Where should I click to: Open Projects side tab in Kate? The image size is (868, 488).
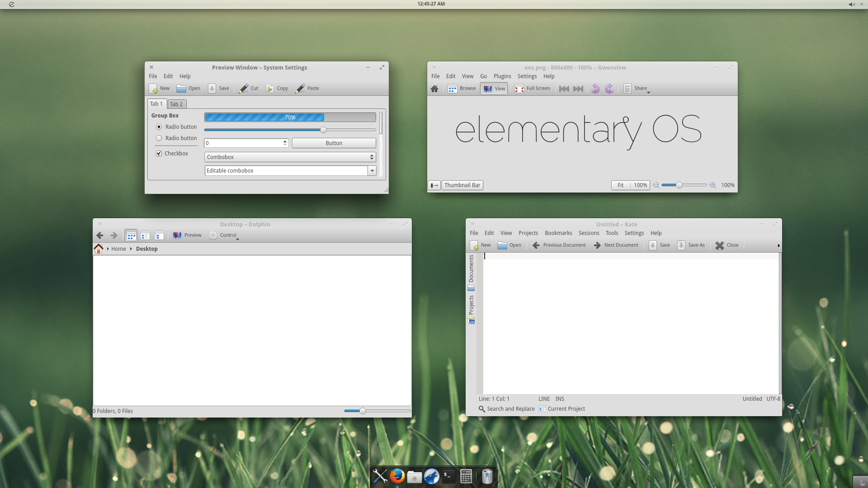pos(471,310)
